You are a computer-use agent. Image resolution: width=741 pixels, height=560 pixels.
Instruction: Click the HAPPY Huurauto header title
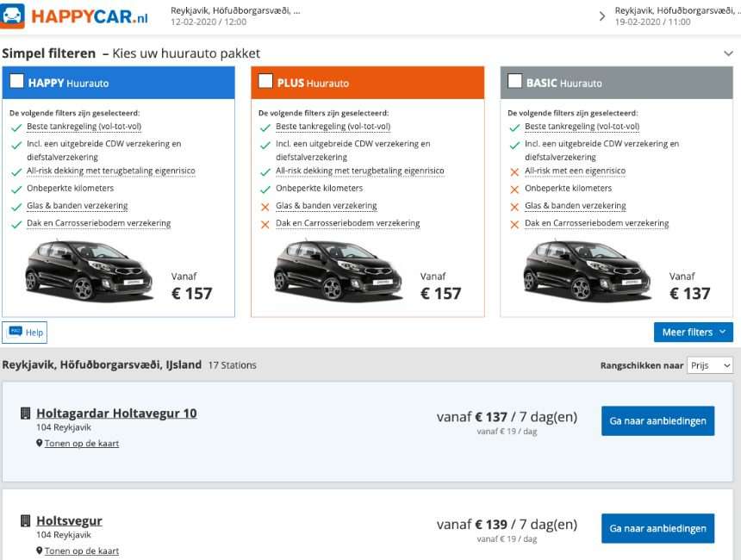[69, 84]
